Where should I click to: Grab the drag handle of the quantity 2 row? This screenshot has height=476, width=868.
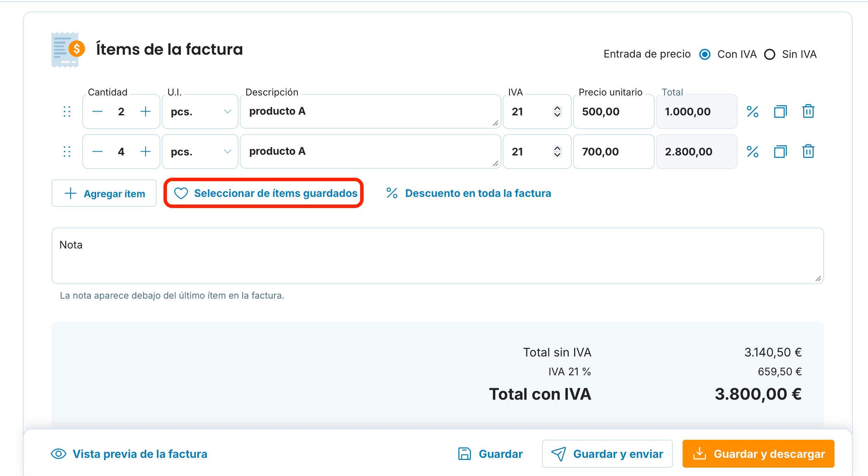pos(67,112)
